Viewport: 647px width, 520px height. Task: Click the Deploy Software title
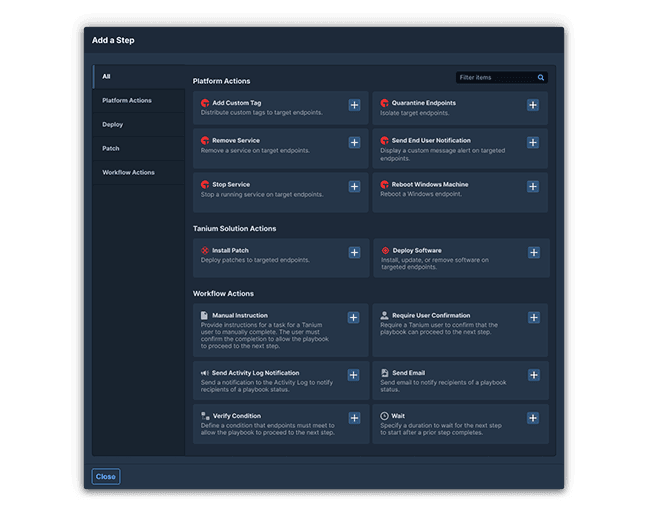(417, 250)
